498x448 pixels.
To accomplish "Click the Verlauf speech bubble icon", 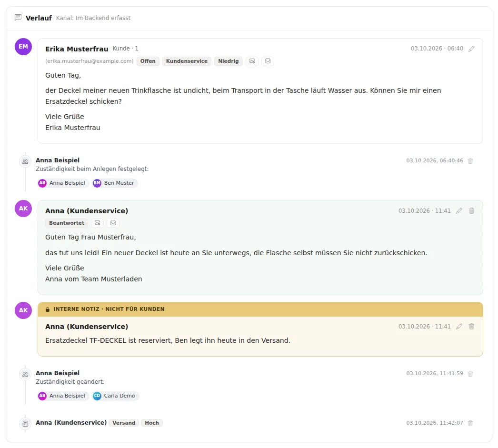I will (x=18, y=18).
